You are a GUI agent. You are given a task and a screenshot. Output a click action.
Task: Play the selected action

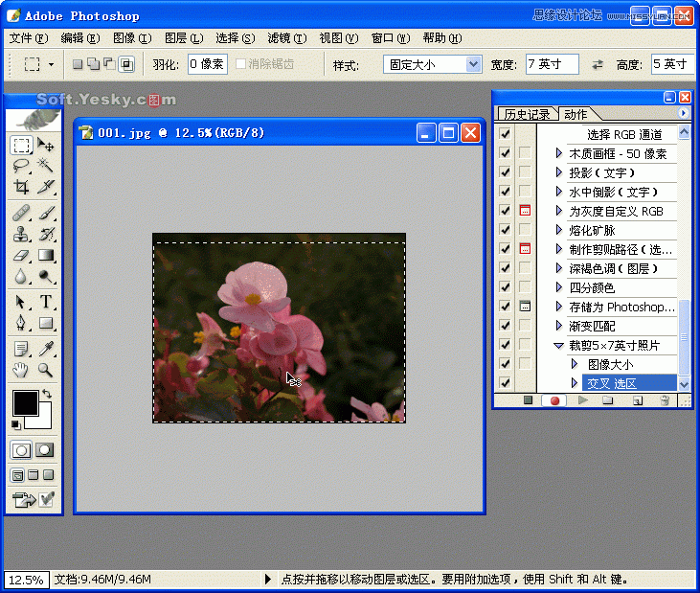(582, 400)
